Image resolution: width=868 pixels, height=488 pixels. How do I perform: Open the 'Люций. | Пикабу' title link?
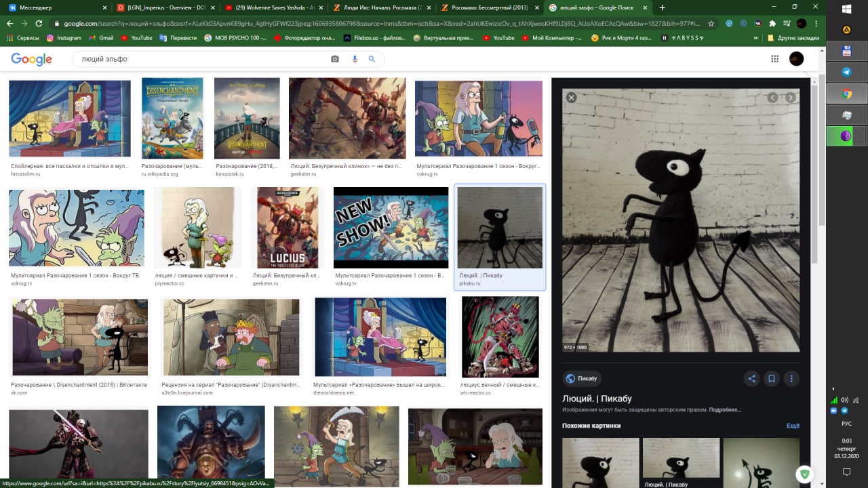(x=597, y=399)
